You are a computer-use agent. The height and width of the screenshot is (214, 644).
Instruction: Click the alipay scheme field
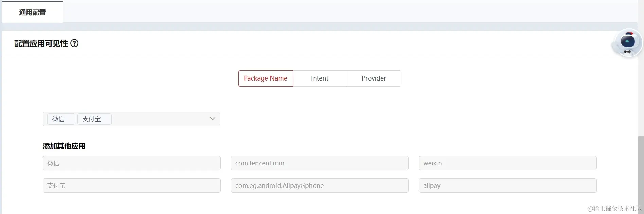pos(507,186)
